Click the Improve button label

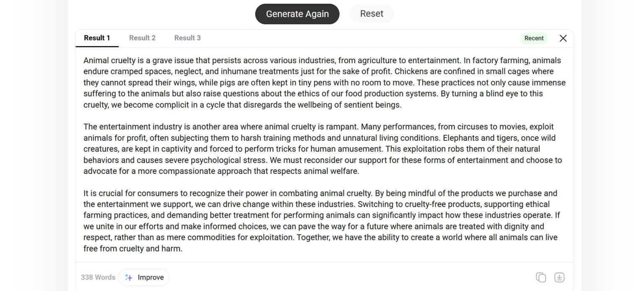click(x=151, y=277)
